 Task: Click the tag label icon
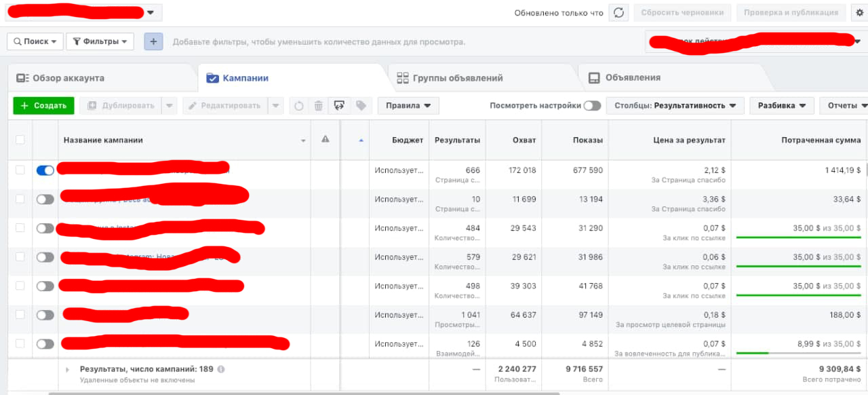(x=361, y=106)
